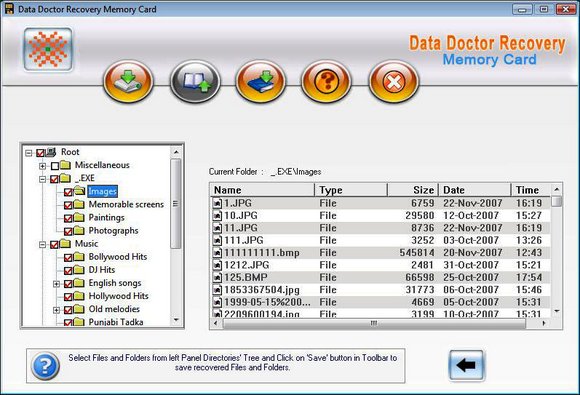The image size is (580, 395).
Task: Expand the Miscellaneous folder node
Action: click(x=43, y=166)
